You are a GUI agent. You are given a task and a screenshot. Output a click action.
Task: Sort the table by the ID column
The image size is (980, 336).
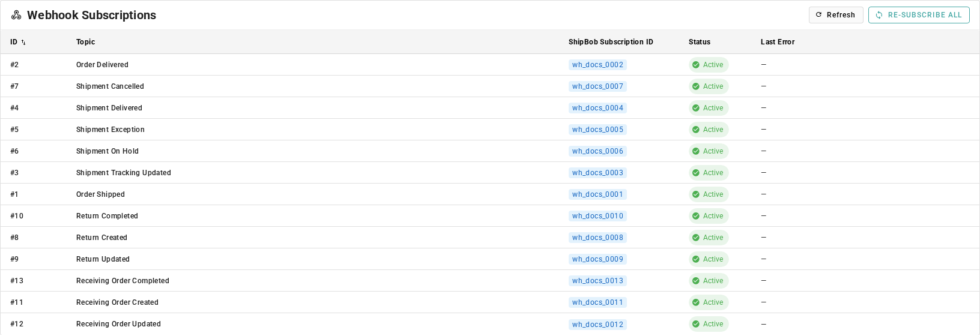click(18, 42)
